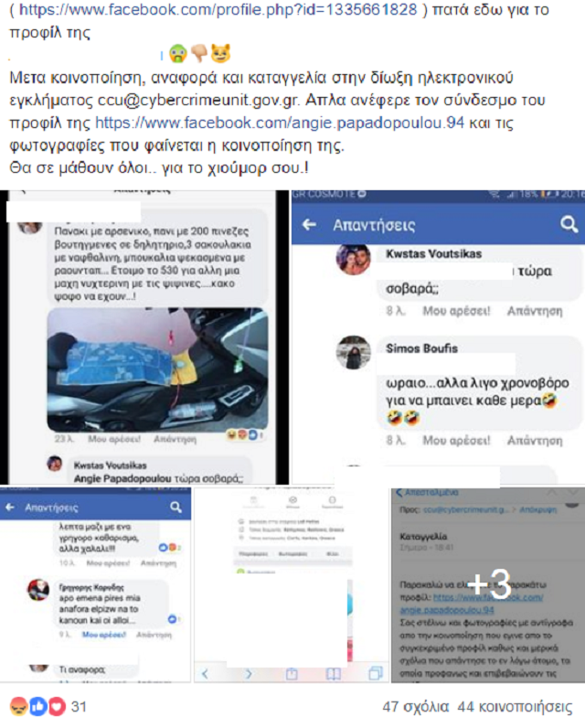Click Kwstas Voutsikas avatar in the top-right screenshot

[x=354, y=259]
